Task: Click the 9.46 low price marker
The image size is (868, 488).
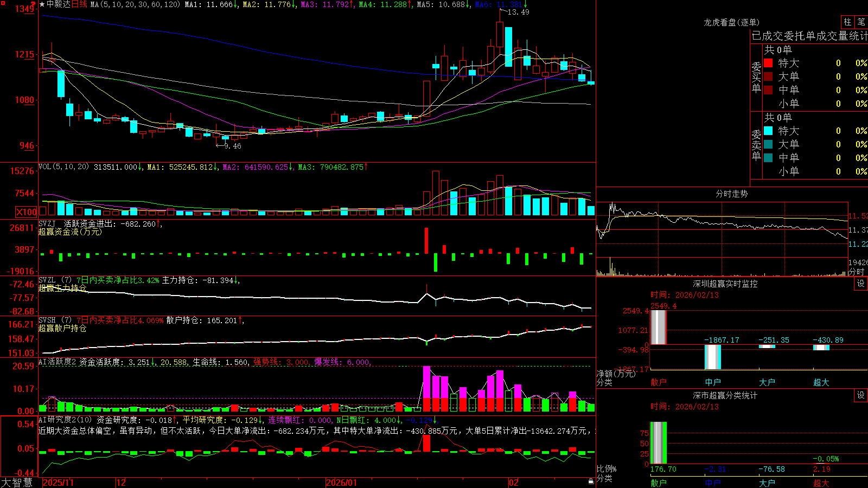Action: tap(232, 146)
